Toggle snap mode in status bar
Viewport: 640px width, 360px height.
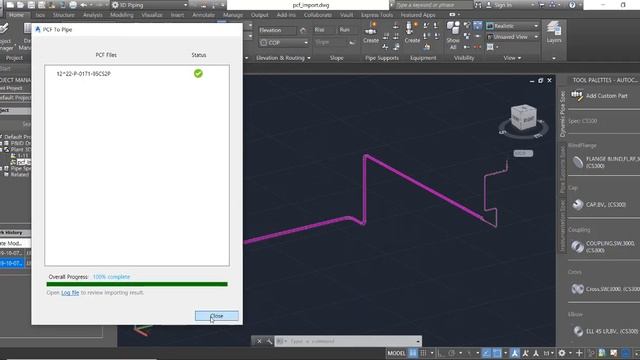423,353
